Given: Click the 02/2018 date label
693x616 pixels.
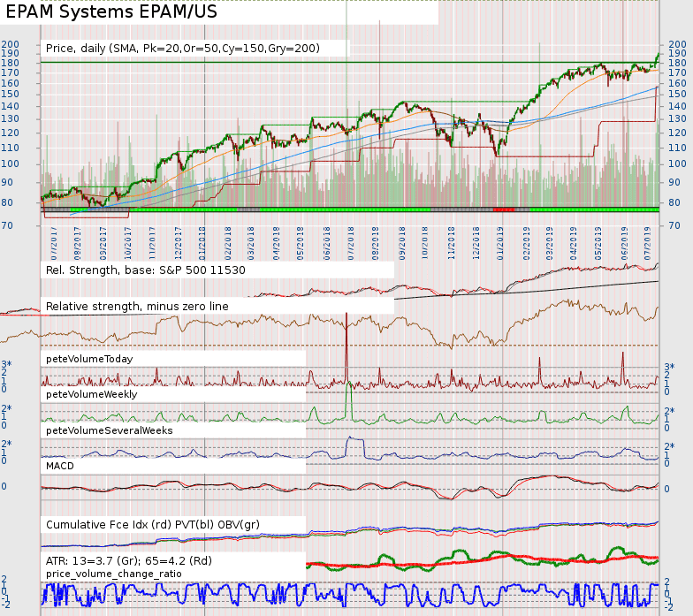Looking at the screenshot, I should pos(228,244).
